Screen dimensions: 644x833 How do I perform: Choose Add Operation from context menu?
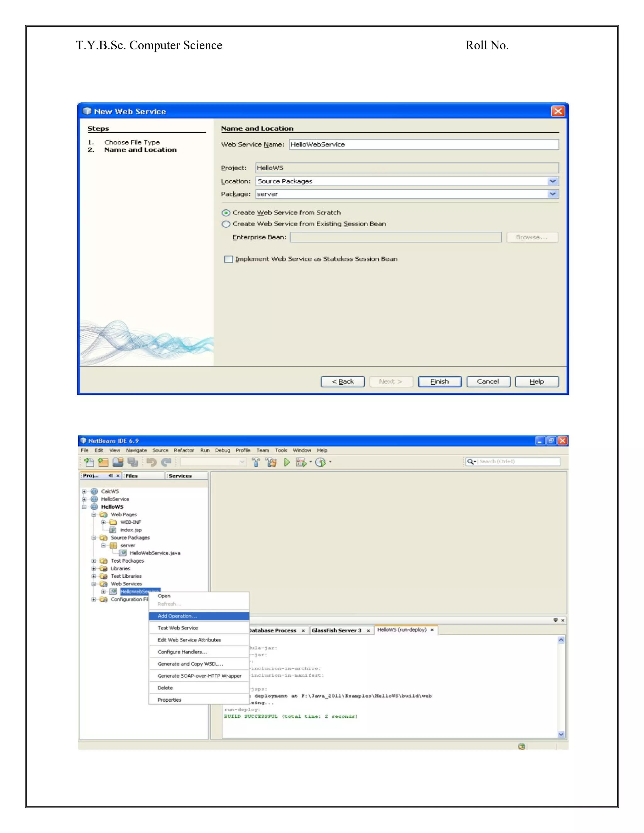[177, 616]
